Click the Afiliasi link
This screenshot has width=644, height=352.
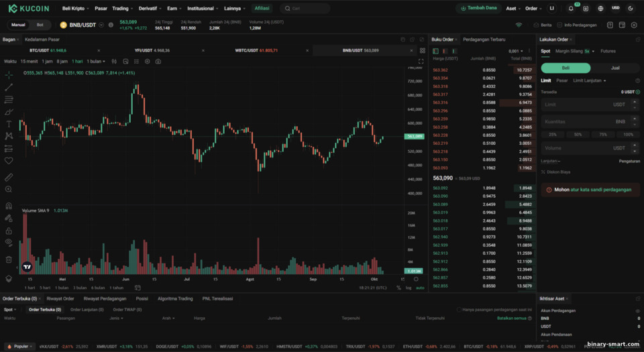point(262,8)
